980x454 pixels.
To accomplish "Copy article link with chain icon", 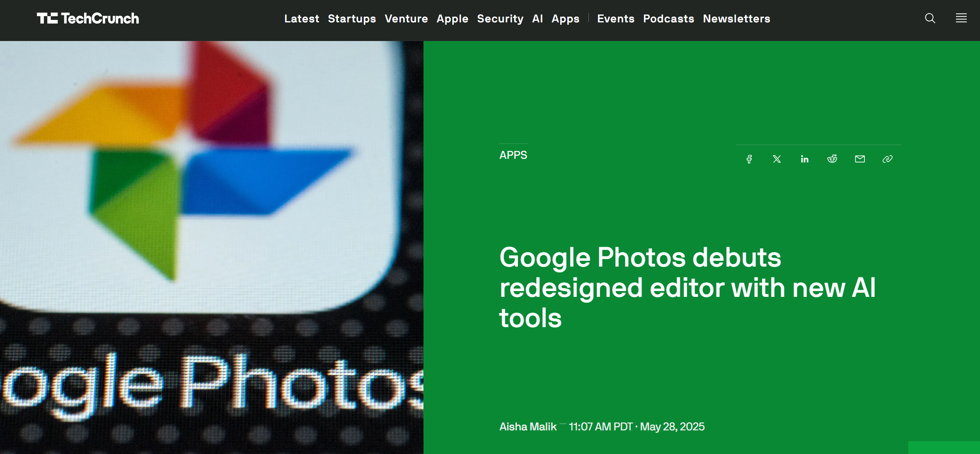I will 887,159.
